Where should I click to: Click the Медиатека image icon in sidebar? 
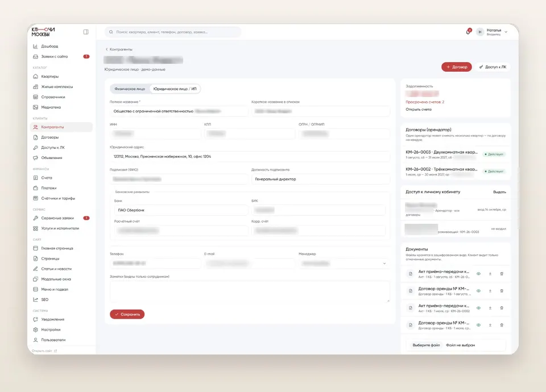click(x=35, y=107)
